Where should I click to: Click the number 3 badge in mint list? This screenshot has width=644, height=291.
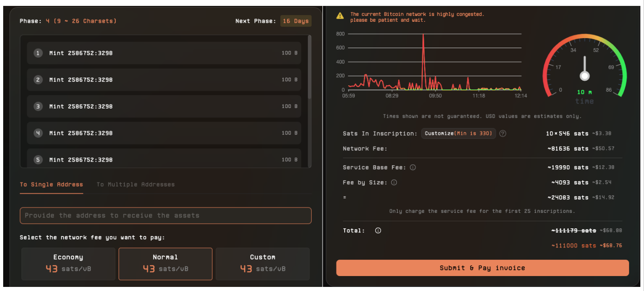(38, 106)
